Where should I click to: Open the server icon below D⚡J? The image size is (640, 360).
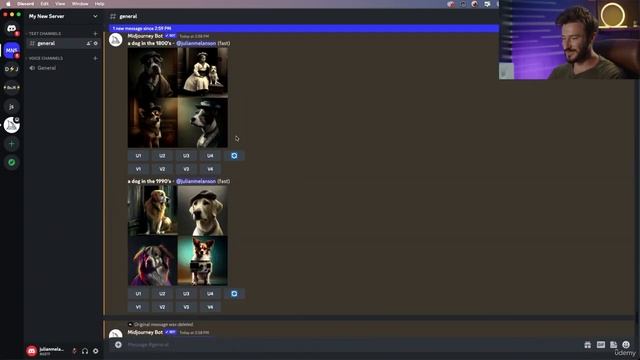tap(11, 87)
